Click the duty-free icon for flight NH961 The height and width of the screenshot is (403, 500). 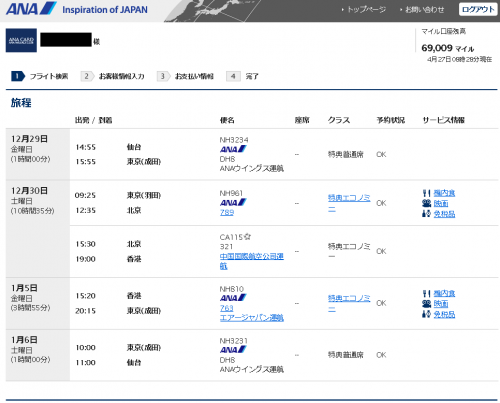426,214
